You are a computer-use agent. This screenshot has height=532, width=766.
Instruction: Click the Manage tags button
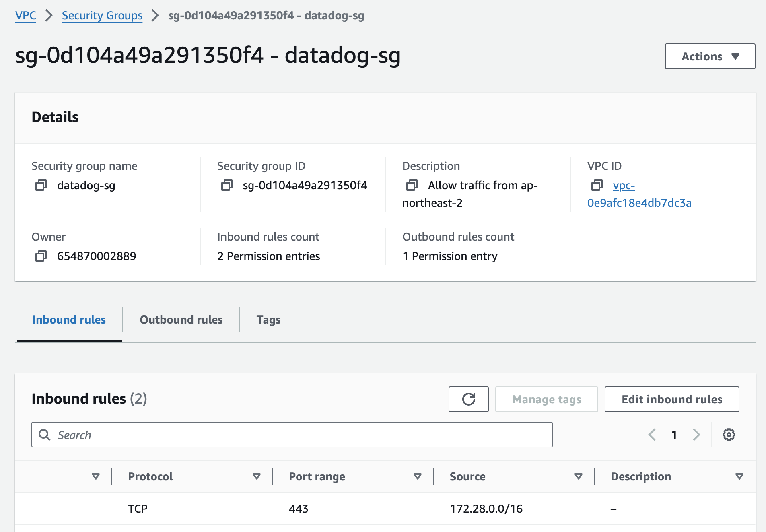coord(547,399)
